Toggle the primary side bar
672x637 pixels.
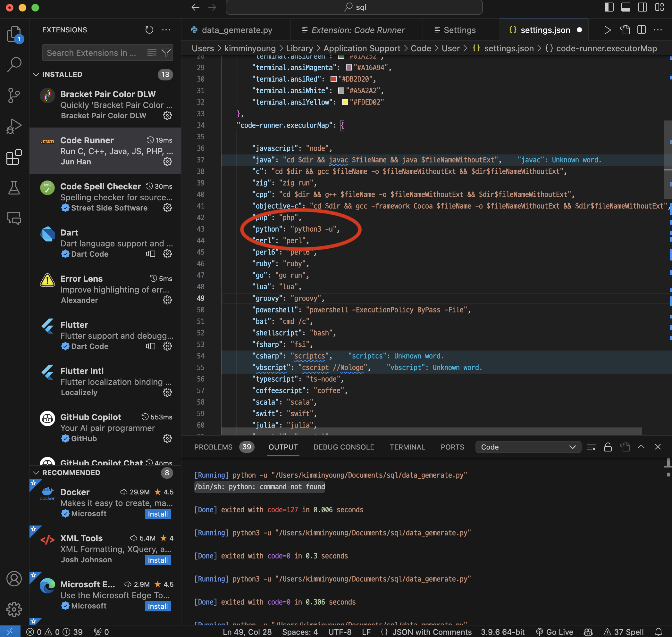(609, 7)
